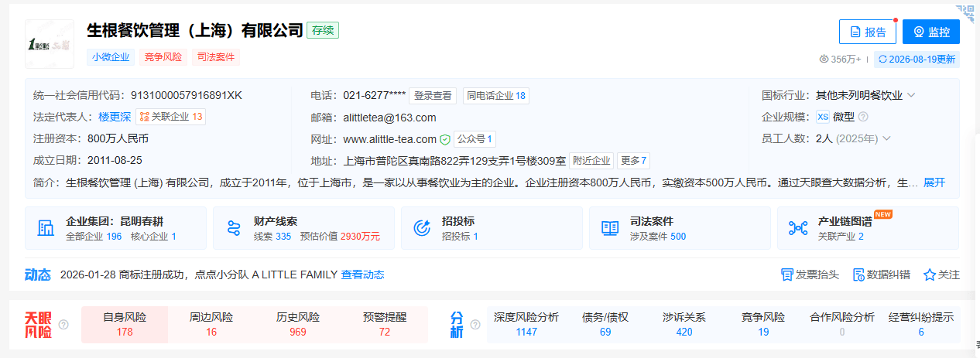This screenshot has height=358, width=980.
Task: Click the 存续 status badge
Action: click(323, 30)
